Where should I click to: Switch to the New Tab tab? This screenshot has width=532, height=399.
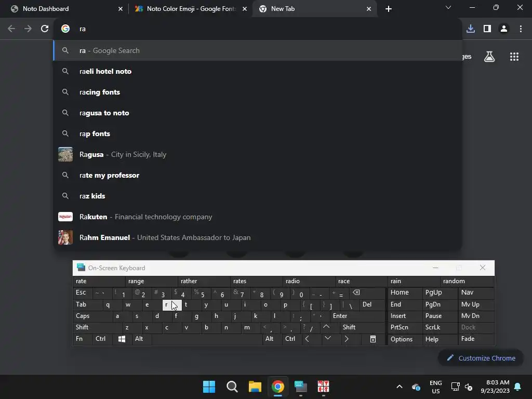tap(314, 9)
